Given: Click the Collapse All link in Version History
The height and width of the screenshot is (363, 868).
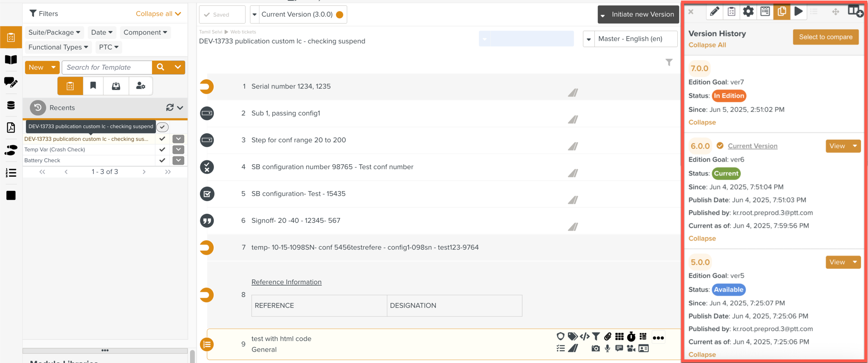Looking at the screenshot, I should click(707, 45).
